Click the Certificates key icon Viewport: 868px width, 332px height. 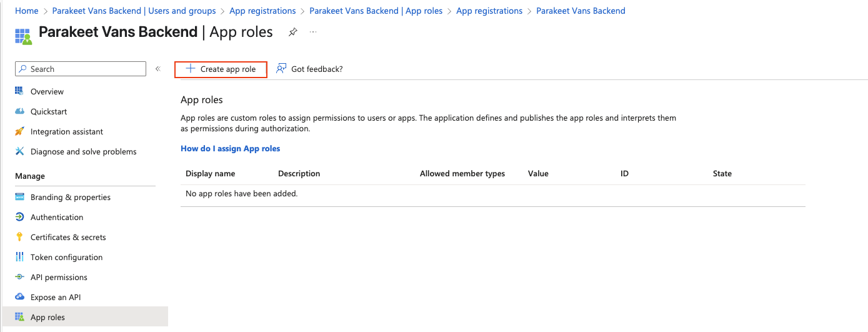point(19,237)
